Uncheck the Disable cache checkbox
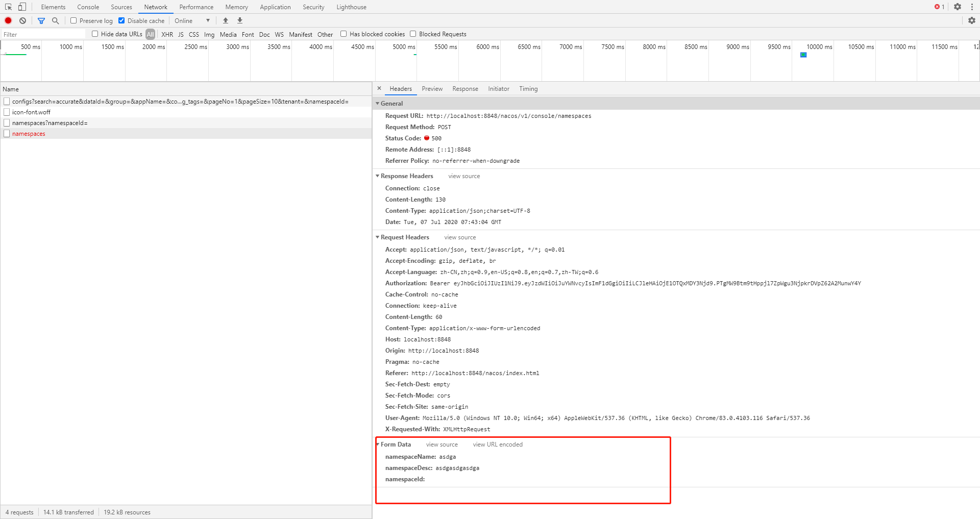980x519 pixels. coord(121,20)
